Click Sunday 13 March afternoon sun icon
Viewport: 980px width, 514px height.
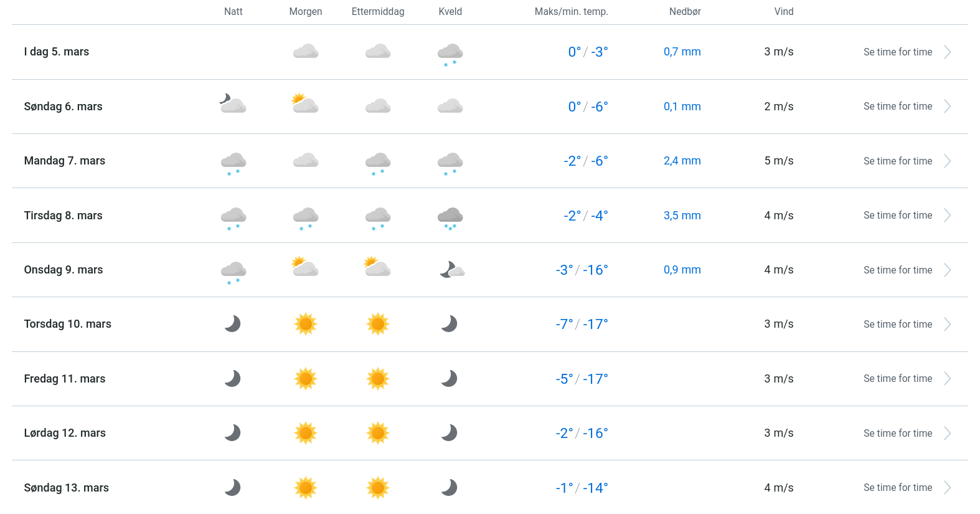[378, 488]
